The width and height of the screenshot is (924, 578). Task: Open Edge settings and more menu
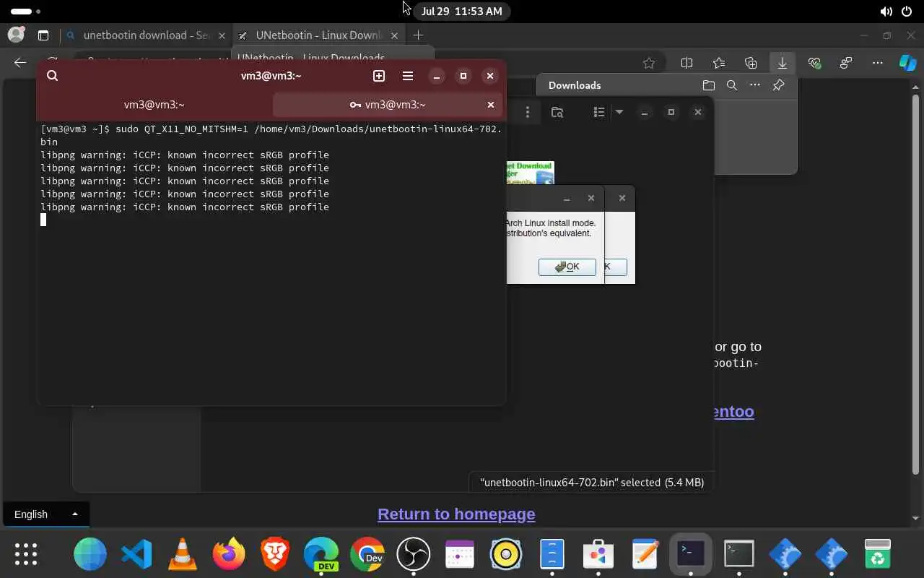point(878,63)
